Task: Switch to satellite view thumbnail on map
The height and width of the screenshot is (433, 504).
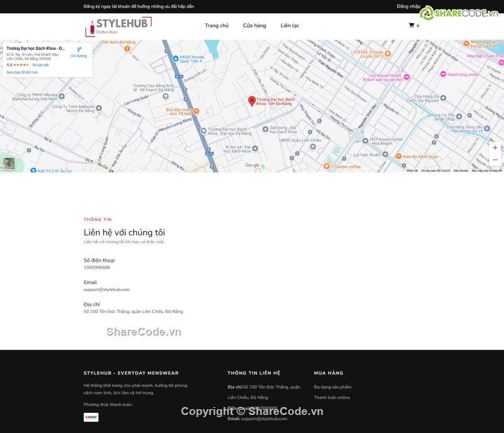Action: coord(9,163)
